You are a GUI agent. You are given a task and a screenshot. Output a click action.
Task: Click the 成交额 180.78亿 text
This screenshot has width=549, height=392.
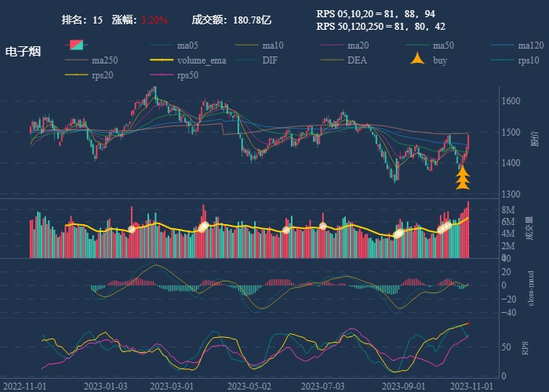point(231,20)
